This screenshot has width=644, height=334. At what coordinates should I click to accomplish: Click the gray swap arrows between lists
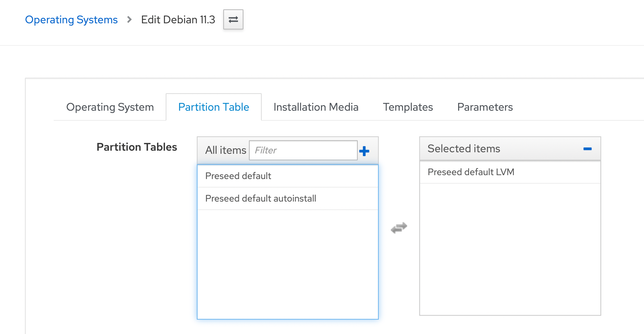399,228
